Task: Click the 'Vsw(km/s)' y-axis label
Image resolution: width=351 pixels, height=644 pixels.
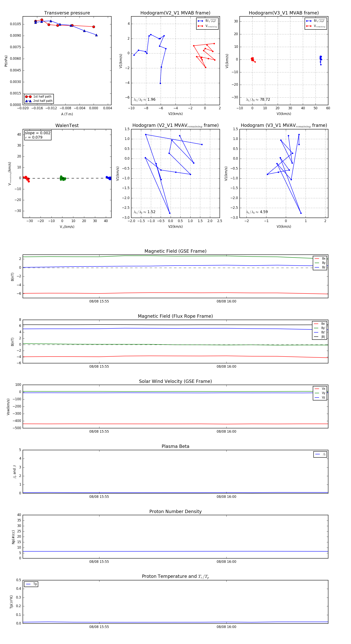Action: click(8, 407)
